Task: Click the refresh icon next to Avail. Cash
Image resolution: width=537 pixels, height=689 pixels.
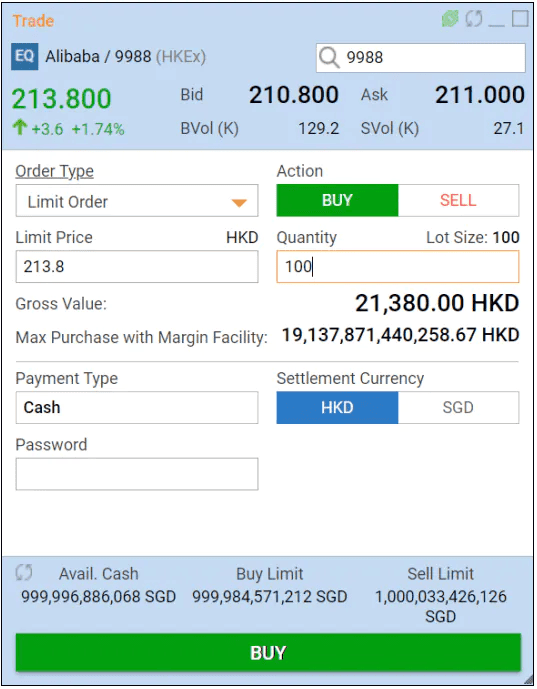Action: 24,573
